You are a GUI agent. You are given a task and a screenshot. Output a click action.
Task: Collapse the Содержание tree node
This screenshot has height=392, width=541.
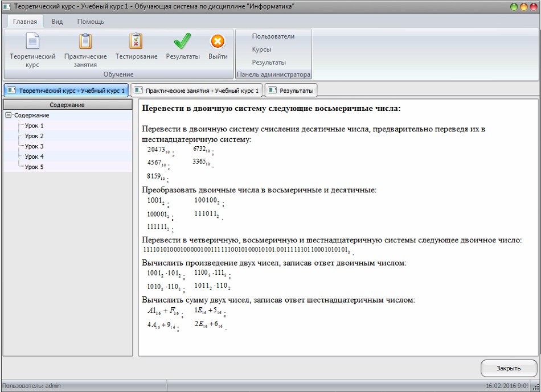(x=9, y=115)
